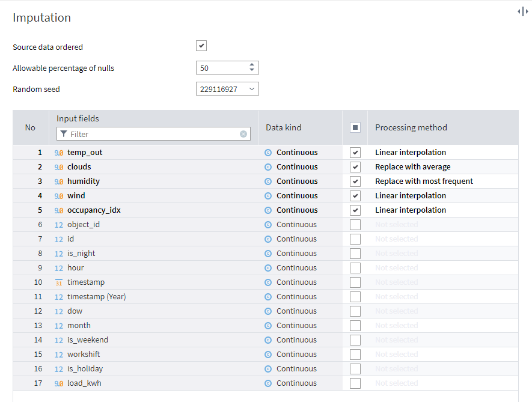Click the object_id integer type icon
The image size is (532, 402).
coord(59,225)
